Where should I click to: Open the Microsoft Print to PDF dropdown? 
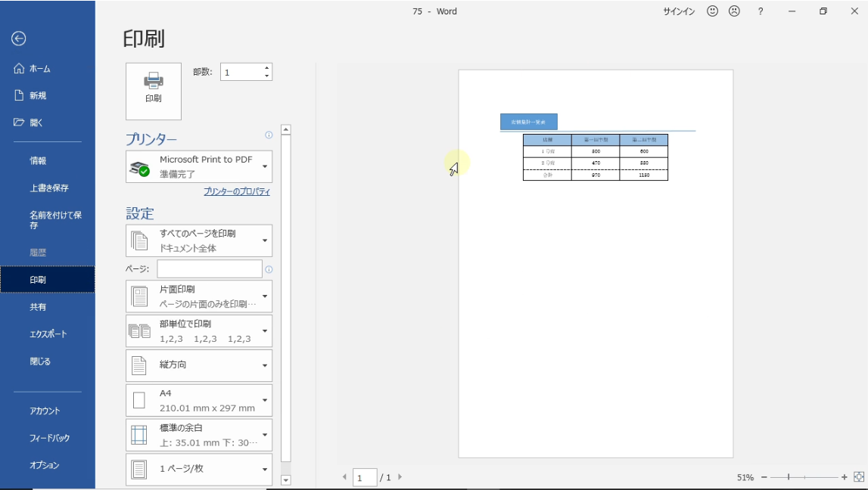199,166
